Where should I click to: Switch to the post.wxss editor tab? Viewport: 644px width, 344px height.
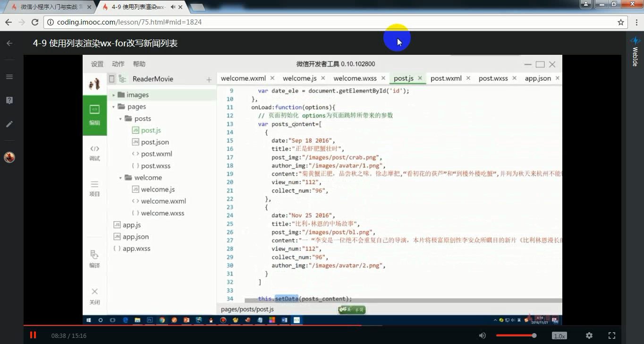(493, 78)
